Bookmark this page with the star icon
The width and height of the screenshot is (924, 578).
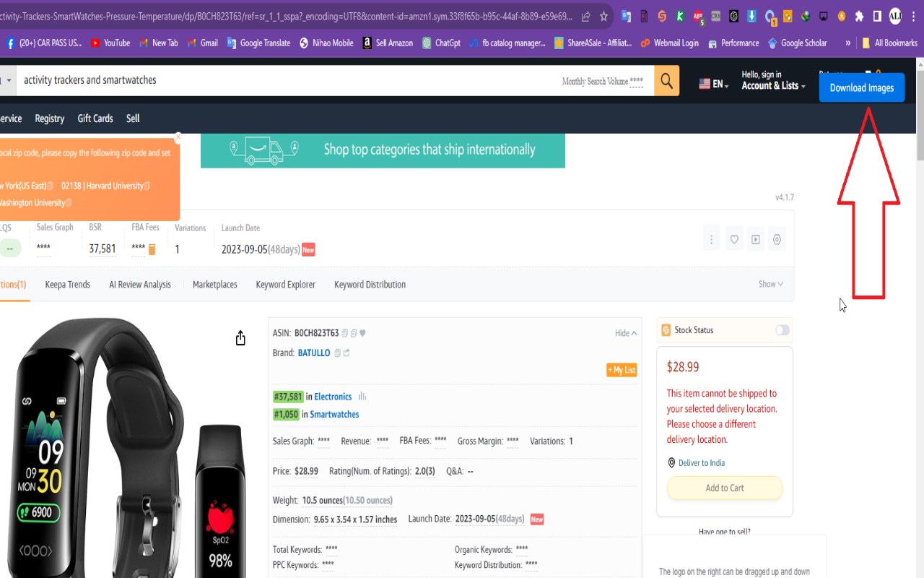(x=603, y=16)
